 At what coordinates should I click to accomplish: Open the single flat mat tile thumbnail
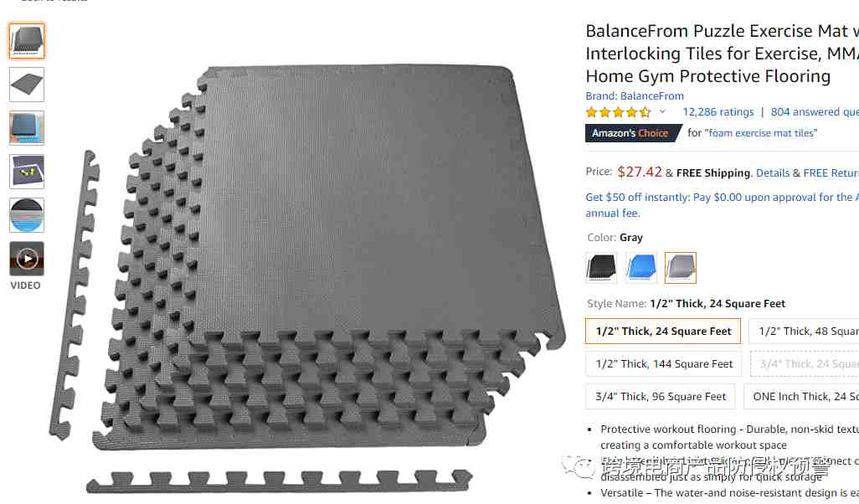click(x=26, y=85)
